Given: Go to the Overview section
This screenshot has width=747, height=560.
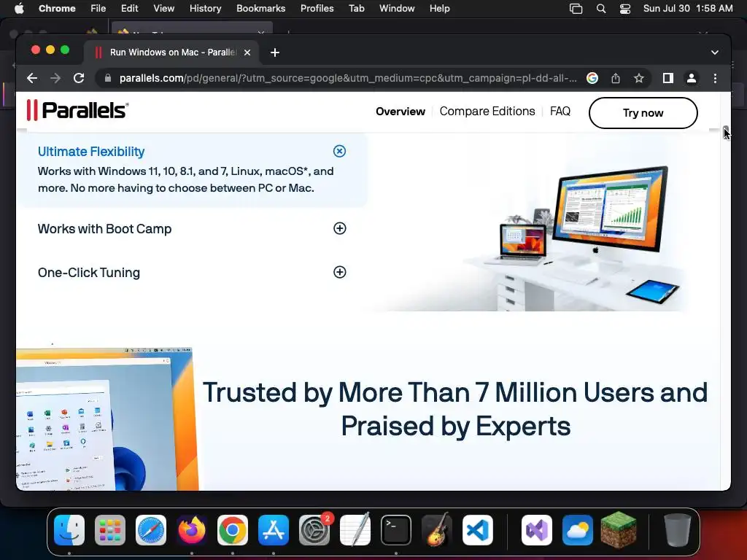Looking at the screenshot, I should tap(400, 112).
